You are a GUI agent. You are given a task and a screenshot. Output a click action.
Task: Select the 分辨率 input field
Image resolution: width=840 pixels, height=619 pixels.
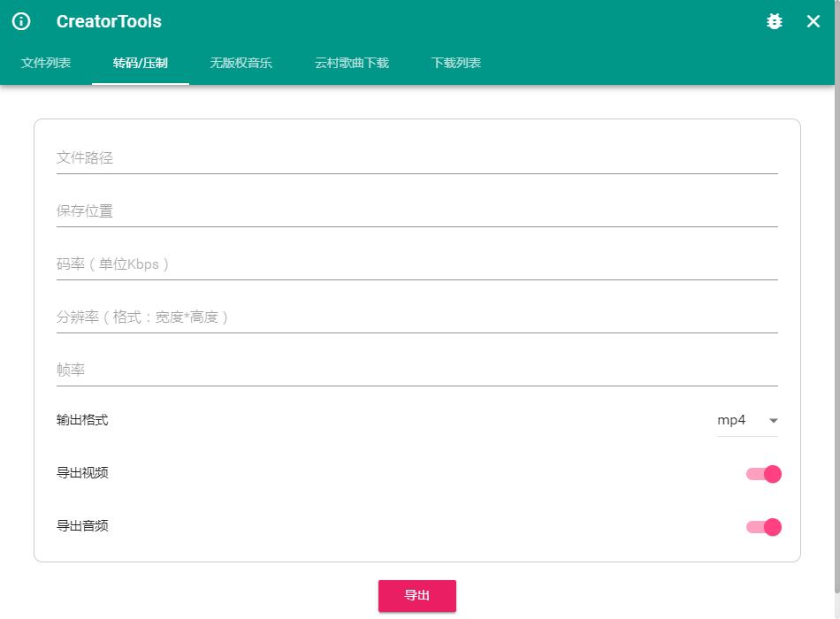click(416, 317)
